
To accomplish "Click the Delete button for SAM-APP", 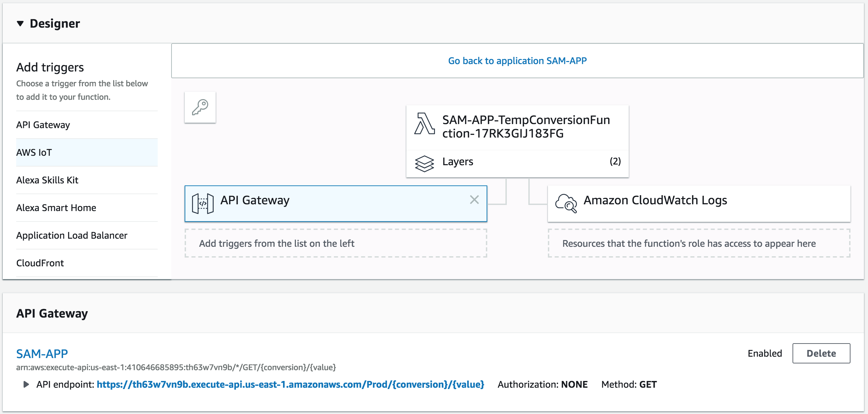I will tap(821, 353).
